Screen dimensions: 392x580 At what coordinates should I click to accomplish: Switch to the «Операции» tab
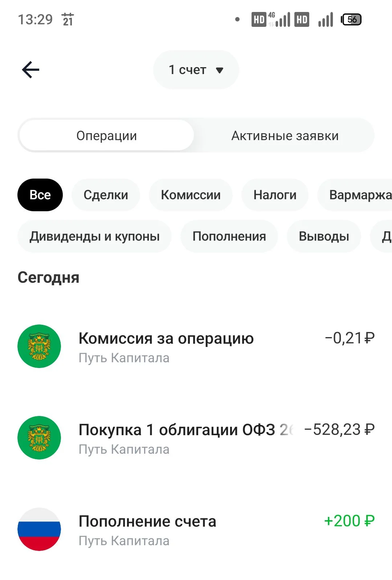[106, 135]
